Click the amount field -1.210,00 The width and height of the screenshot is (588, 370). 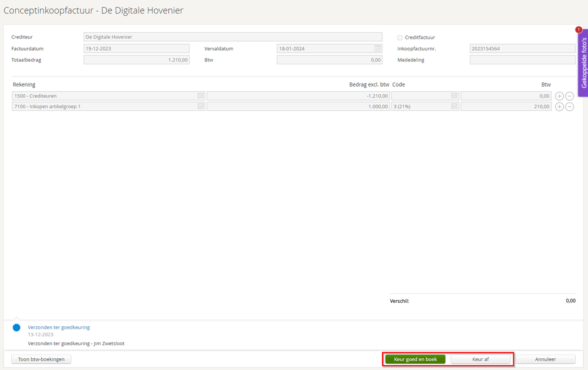298,96
